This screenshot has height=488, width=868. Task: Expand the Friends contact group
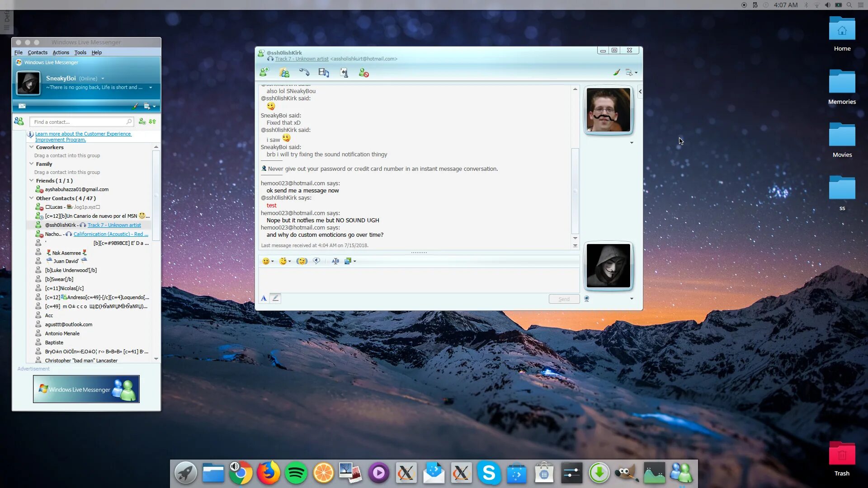[32, 181]
